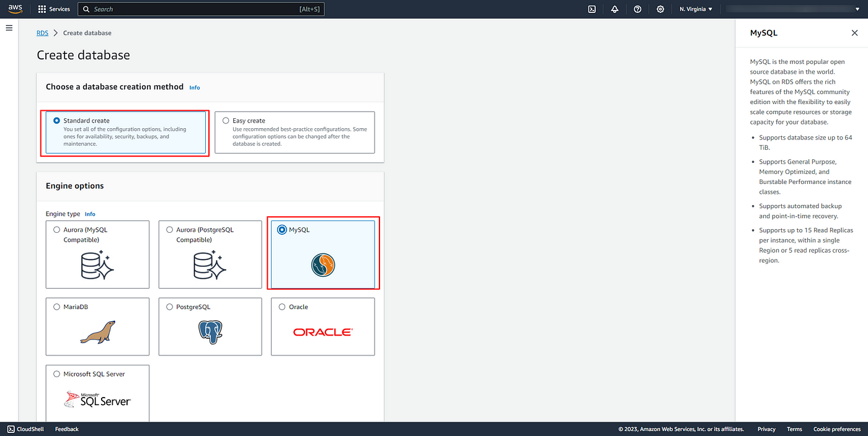This screenshot has height=436, width=868.
Task: Select the MySQL engine radio button
Action: pos(282,230)
